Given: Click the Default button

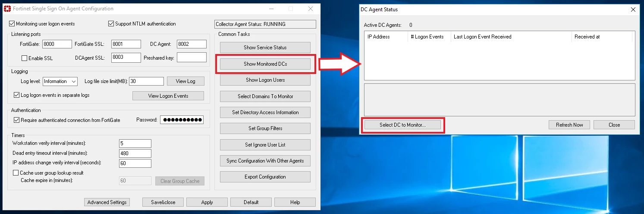Looking at the screenshot, I should pyautogui.click(x=251, y=202).
